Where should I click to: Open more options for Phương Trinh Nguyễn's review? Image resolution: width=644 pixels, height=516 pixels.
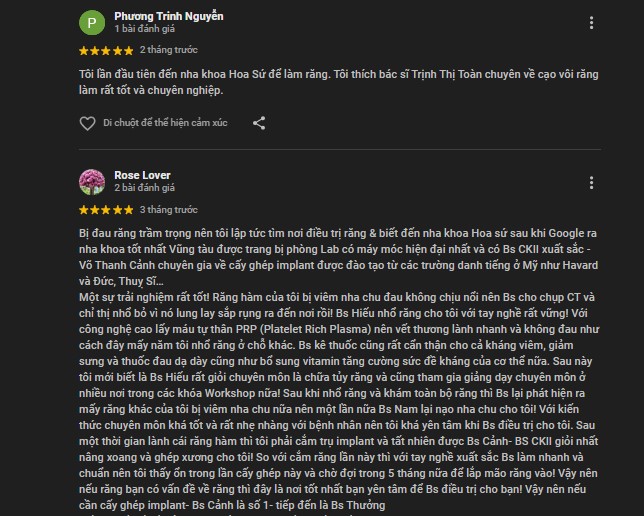[593, 22]
